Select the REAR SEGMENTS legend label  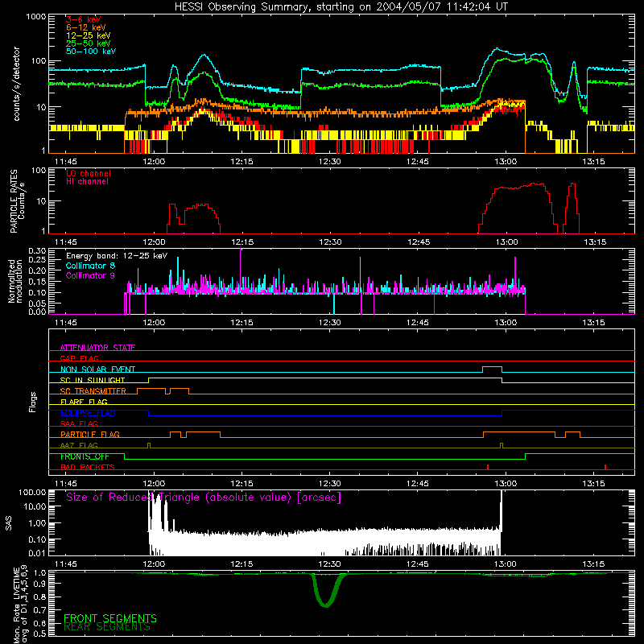(x=107, y=627)
